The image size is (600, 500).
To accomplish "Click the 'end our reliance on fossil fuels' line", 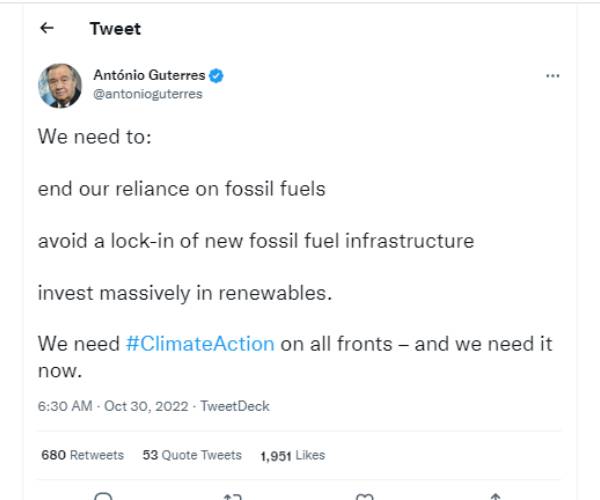I will point(181,188).
